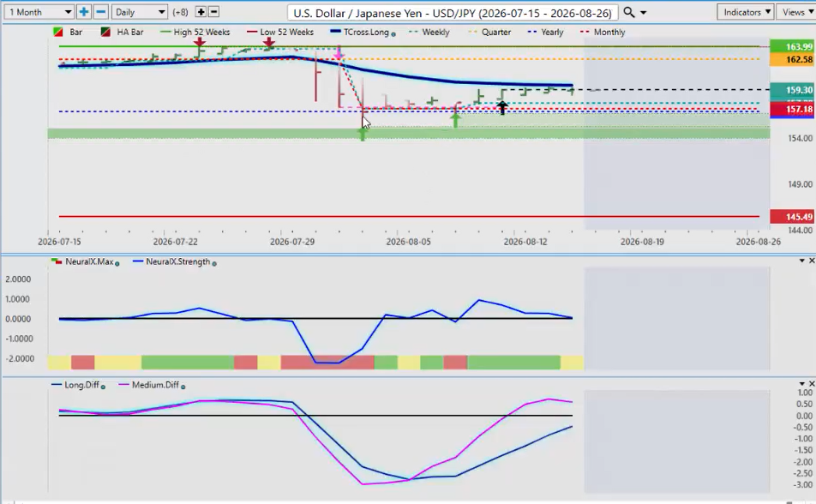Click the 2026-08-12 date axis label

coord(525,242)
